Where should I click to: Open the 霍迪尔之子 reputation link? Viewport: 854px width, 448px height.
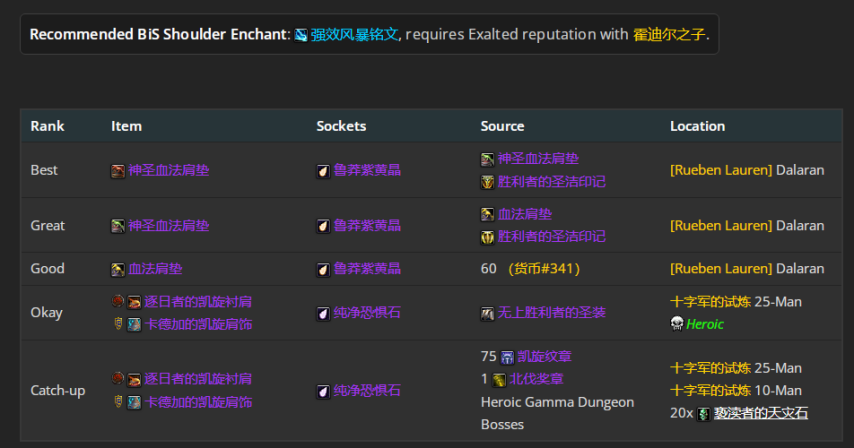point(669,35)
